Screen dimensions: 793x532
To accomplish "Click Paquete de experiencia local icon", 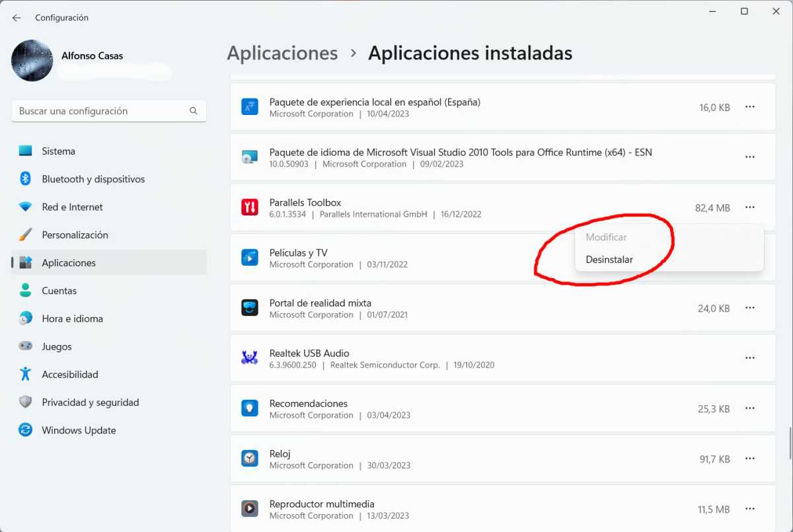I will pos(250,107).
